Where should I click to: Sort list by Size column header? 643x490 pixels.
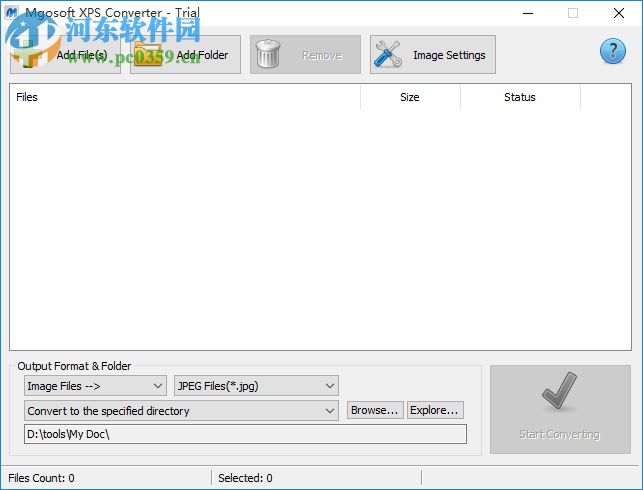[x=410, y=97]
